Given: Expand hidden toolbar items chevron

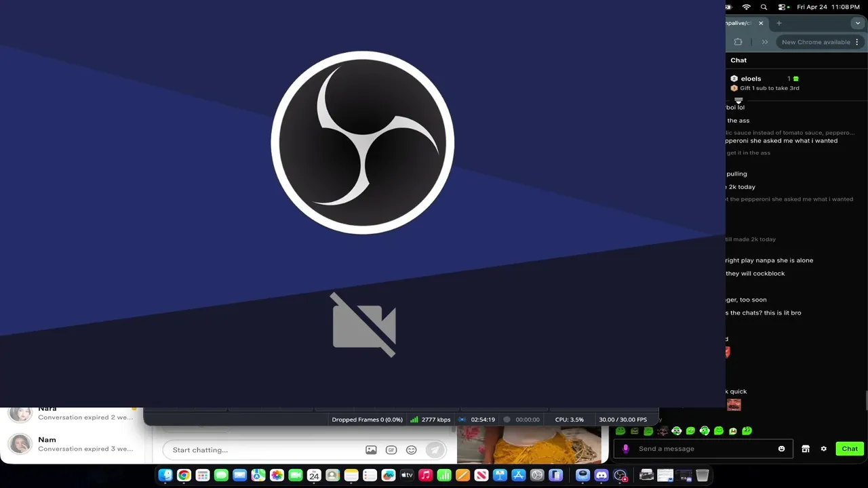Looking at the screenshot, I should [765, 42].
